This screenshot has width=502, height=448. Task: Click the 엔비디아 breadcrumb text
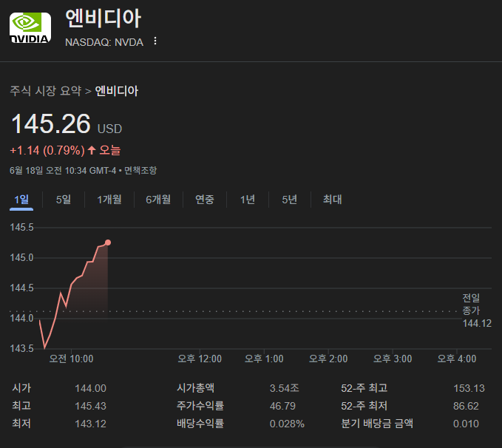[x=117, y=91]
